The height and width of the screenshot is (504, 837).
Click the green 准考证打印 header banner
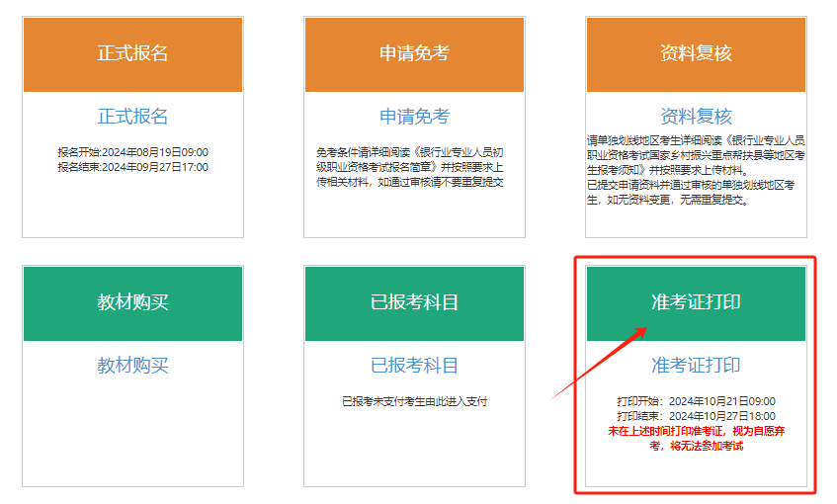696,302
